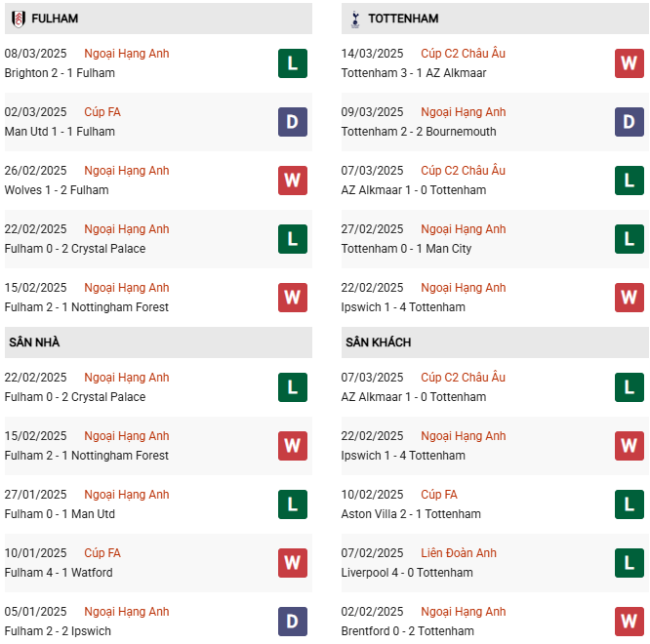Click the L badge for Tottenham 0 - 1 Man City

pos(630,239)
